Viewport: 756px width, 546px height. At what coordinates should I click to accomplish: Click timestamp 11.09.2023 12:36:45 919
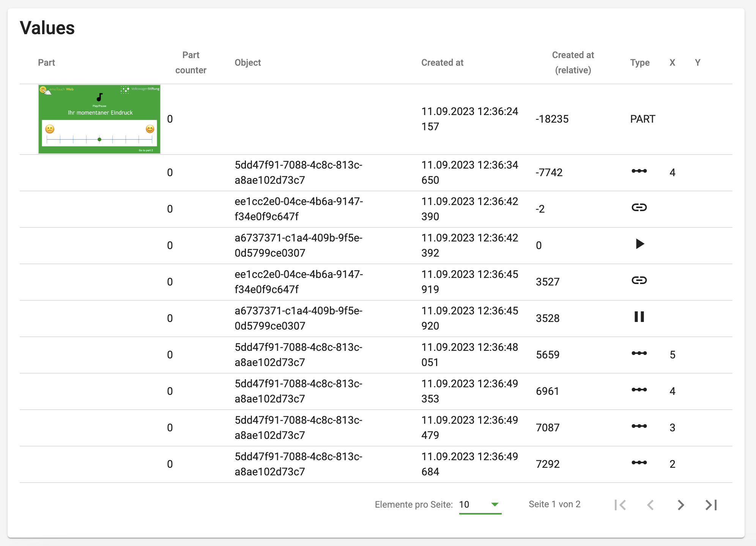pos(470,282)
